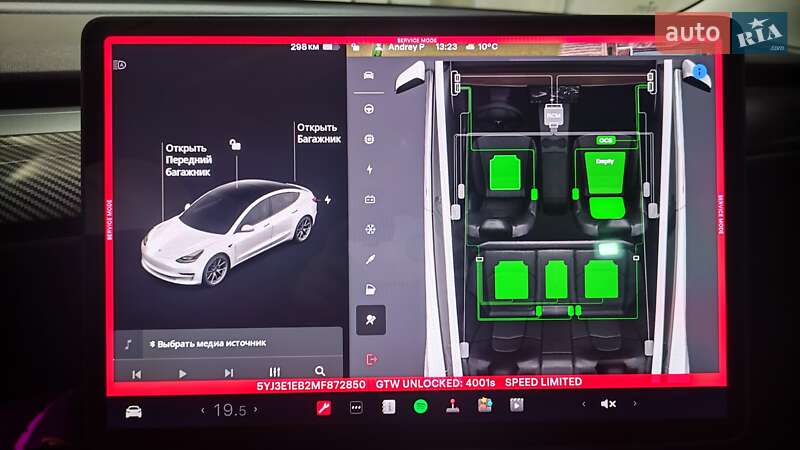Tap 'GTW UNLOCKED: 4001s' status
Image resolution: width=800 pixels, height=450 pixels.
tap(435, 384)
